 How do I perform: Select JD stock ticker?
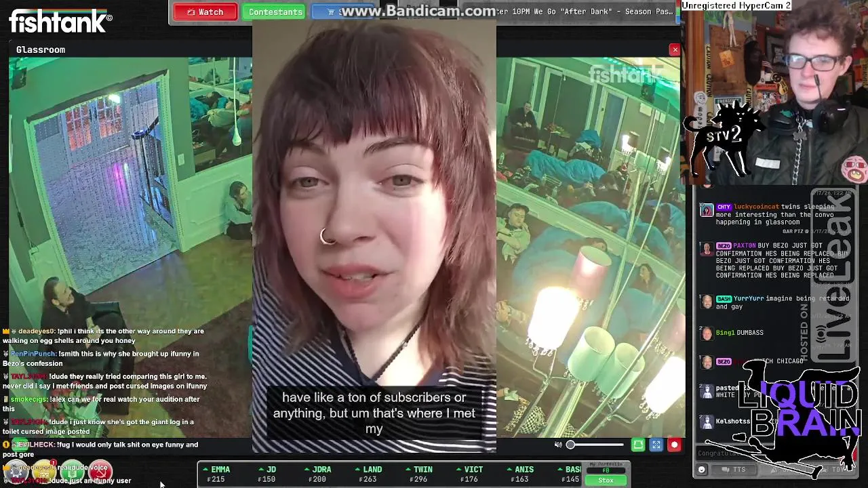268,474
